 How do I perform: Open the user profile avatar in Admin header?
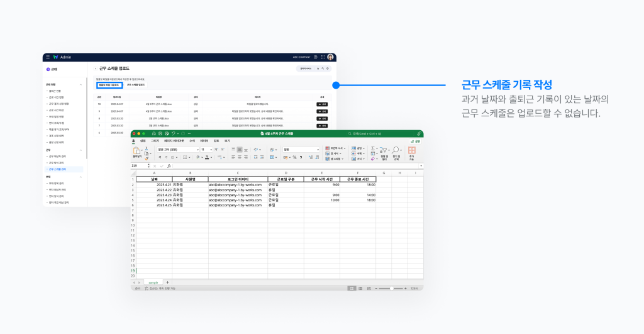pos(330,57)
